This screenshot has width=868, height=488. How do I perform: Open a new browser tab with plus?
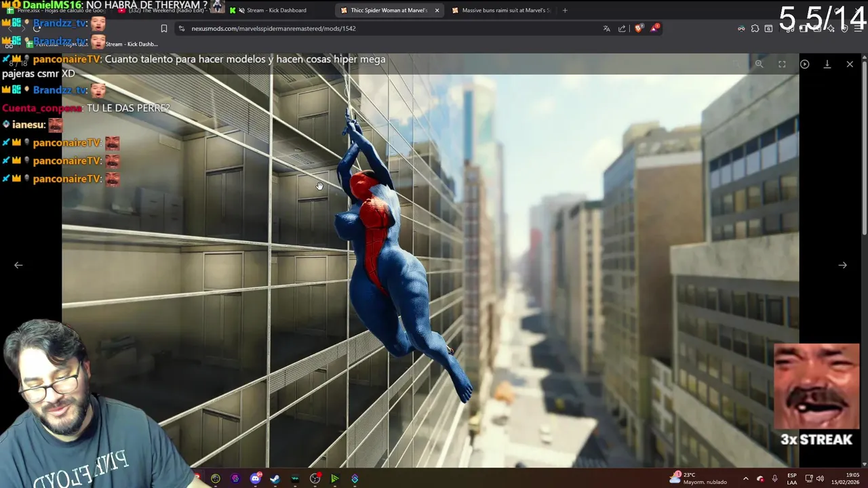[565, 10]
